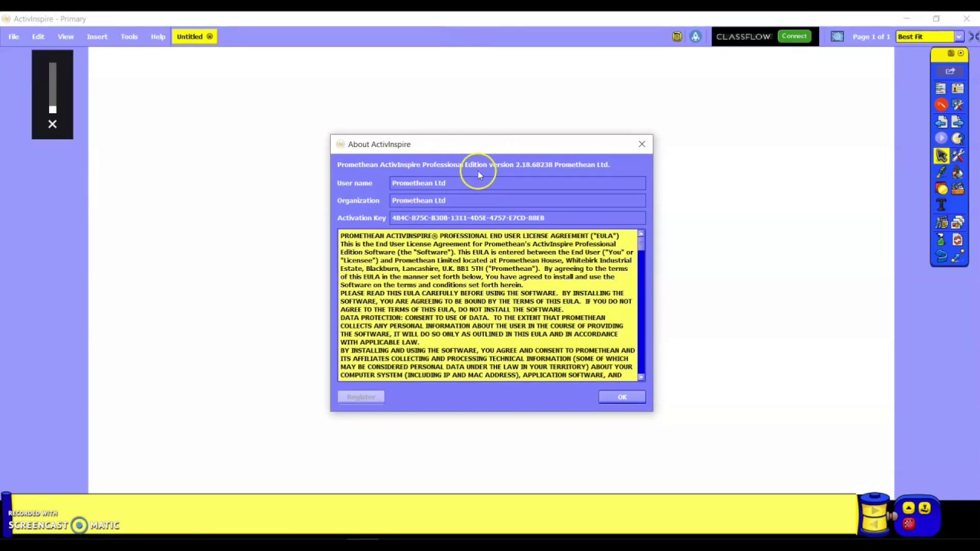Click the scroll-up arrow of the EULA text
980x551 pixels.
coord(641,233)
